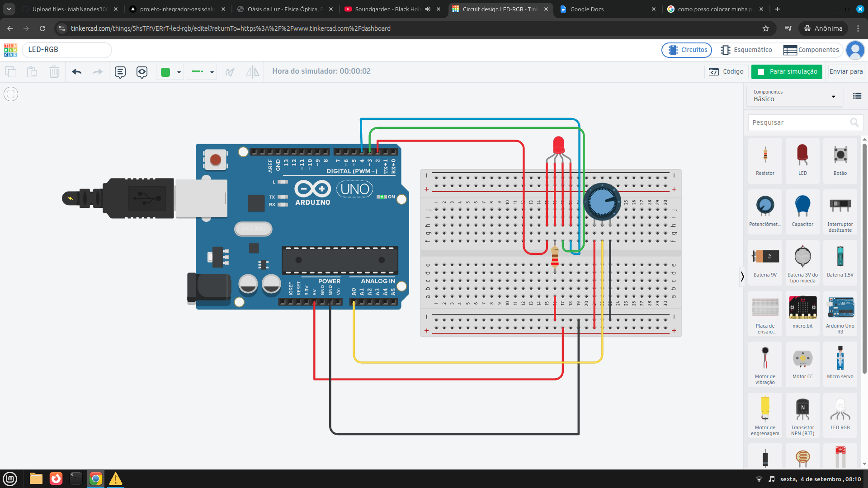Click the network Wi-Fi tray icon
The image size is (868, 488).
759,479
